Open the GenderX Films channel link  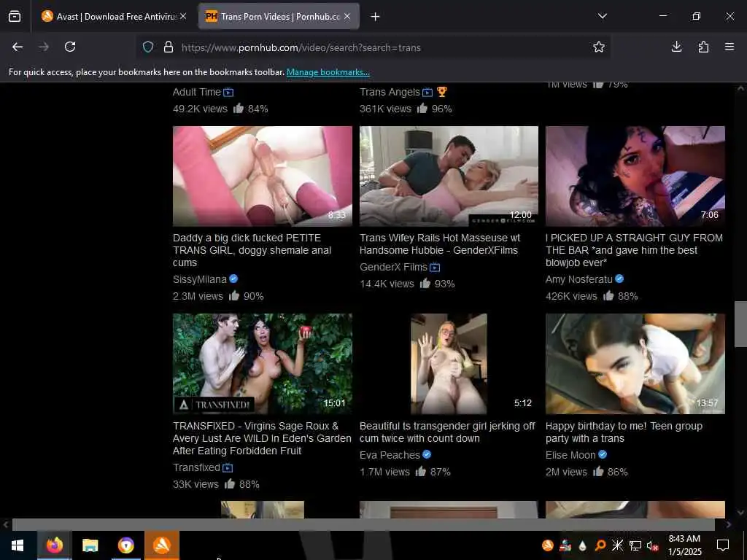click(393, 267)
